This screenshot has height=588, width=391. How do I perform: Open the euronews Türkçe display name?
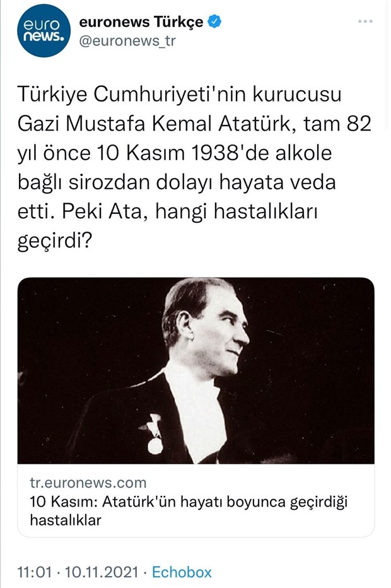tap(141, 22)
